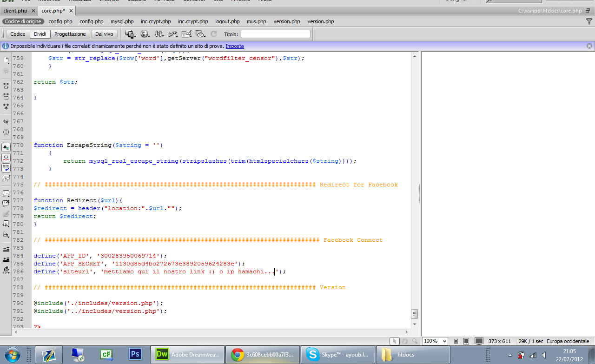This screenshot has width=595, height=364.
Task: Dismiss the info bar message
Action: pos(589,46)
